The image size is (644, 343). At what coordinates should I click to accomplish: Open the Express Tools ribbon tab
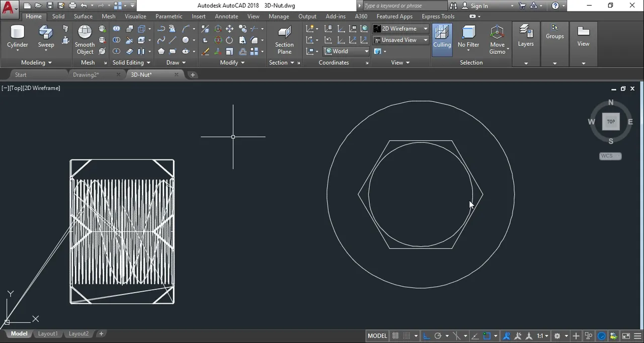point(438,16)
